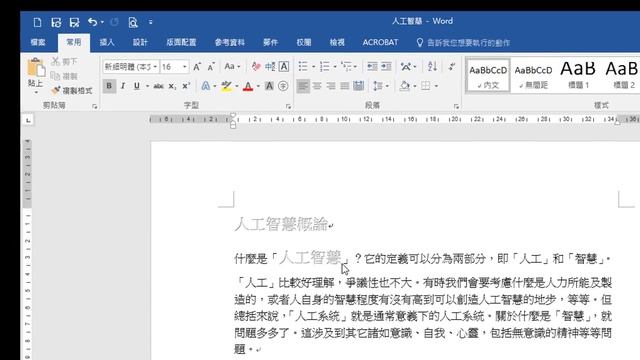Click the Clear formatting eraser icon
The height and width of the screenshot is (360, 640).
pos(256,66)
